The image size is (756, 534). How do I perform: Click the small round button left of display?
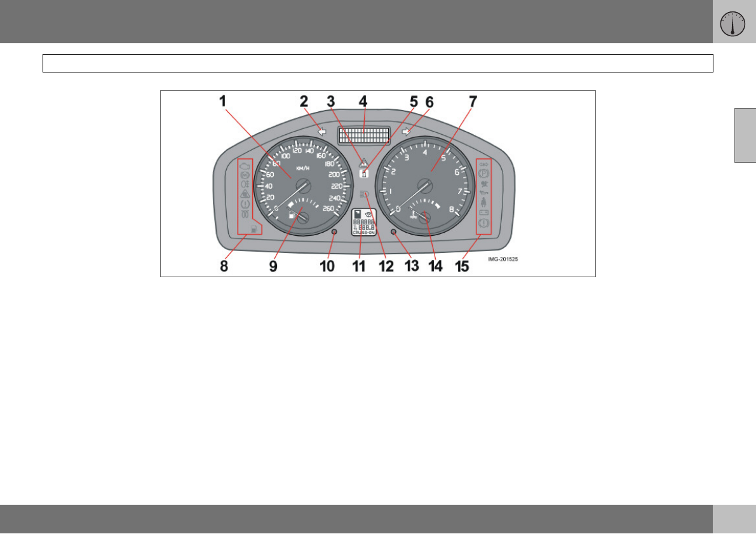point(335,233)
